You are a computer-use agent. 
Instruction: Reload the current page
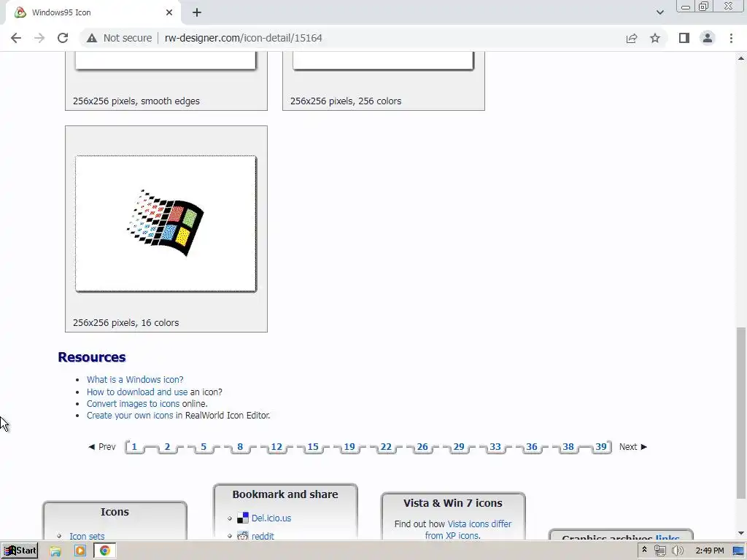coord(63,38)
